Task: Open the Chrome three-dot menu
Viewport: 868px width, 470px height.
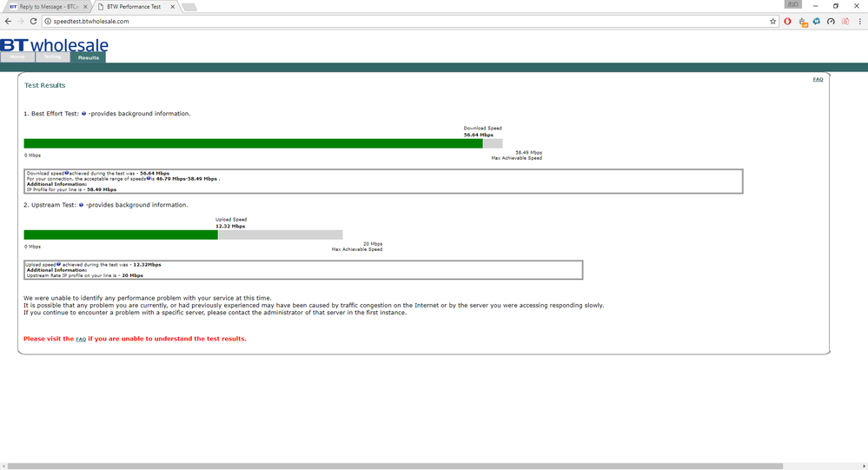Action: (859, 22)
